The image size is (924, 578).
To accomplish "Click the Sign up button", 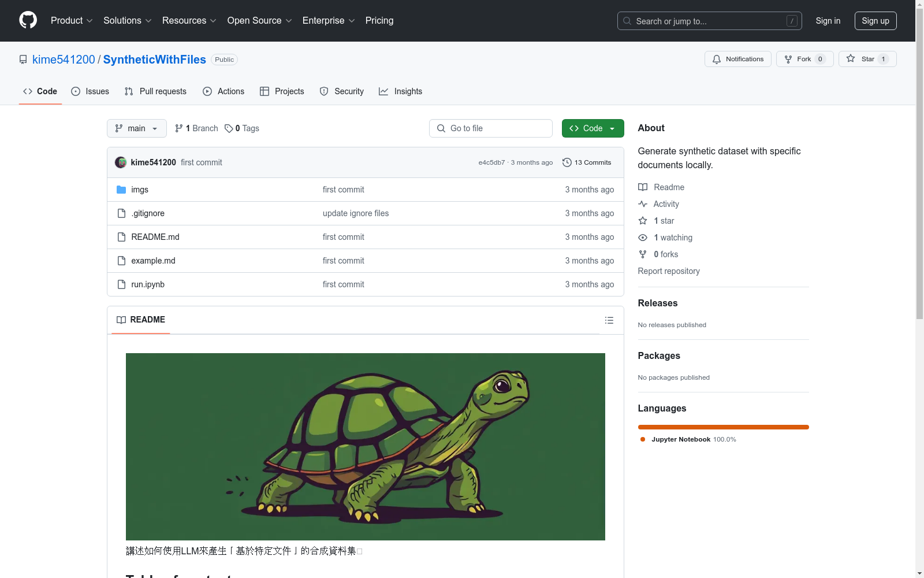I will coord(875,21).
